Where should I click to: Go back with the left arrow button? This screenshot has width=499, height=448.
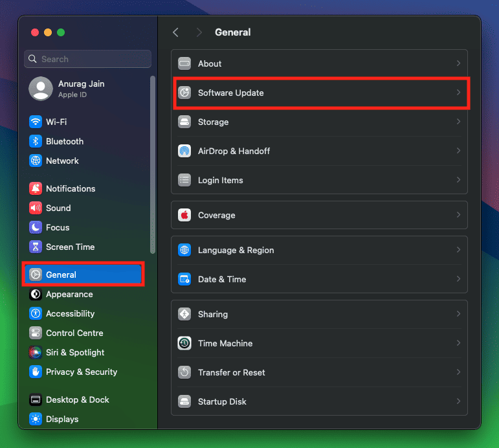[175, 32]
